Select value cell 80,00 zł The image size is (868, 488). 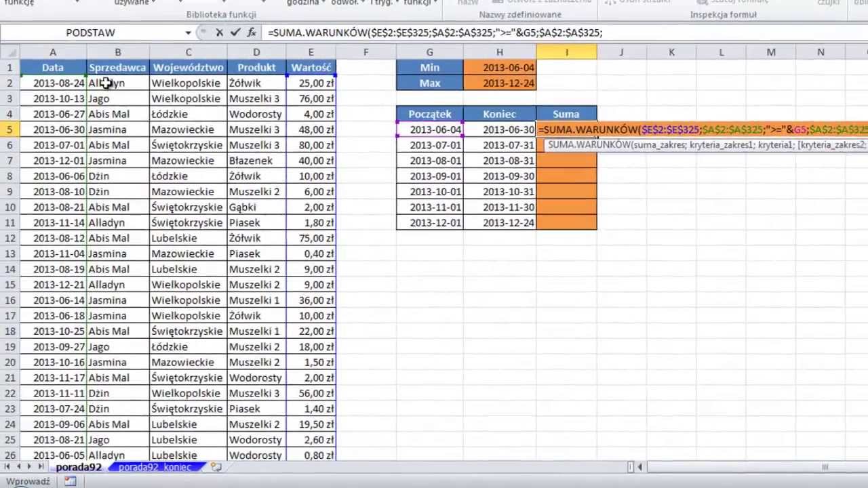click(x=311, y=145)
